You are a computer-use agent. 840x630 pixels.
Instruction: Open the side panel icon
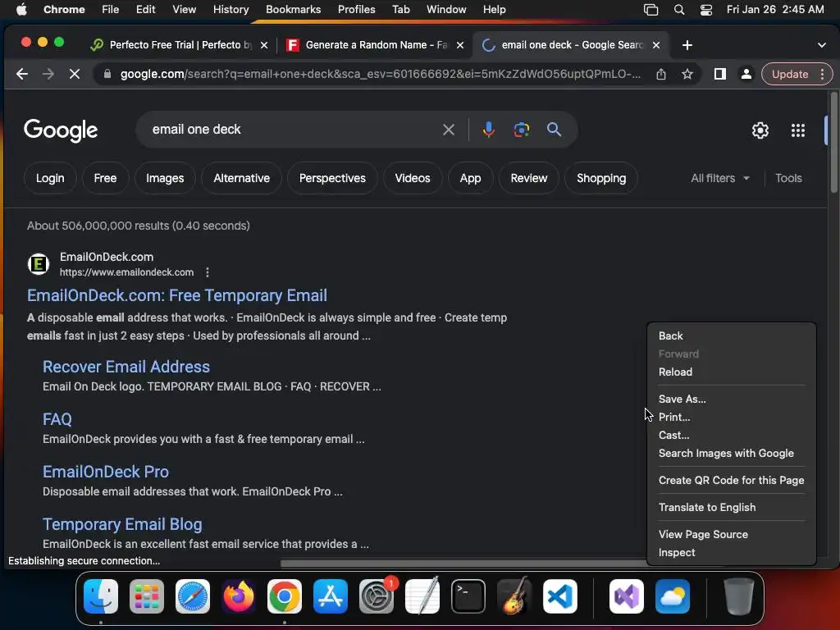tap(720, 74)
